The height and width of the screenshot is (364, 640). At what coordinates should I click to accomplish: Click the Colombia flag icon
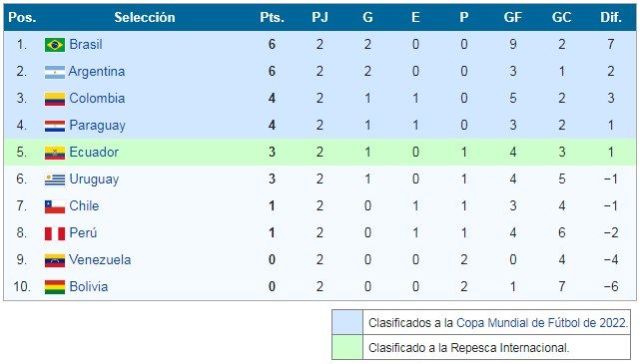[x=55, y=99]
